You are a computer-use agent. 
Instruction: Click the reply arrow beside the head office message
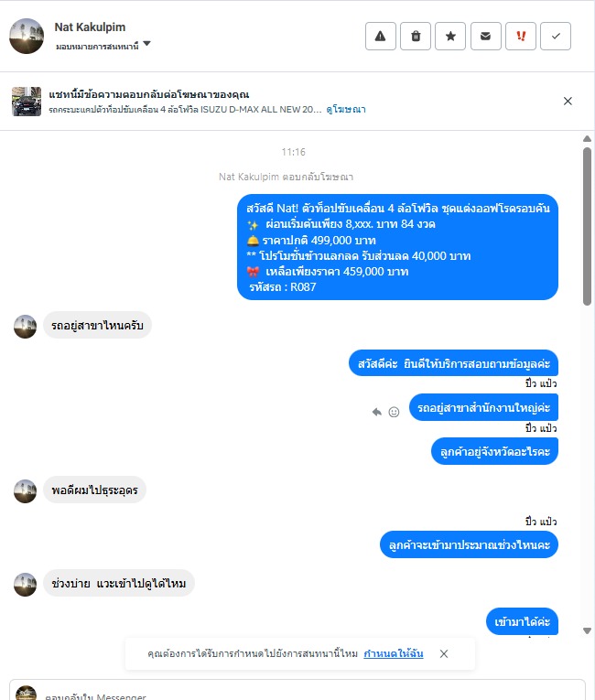(377, 412)
